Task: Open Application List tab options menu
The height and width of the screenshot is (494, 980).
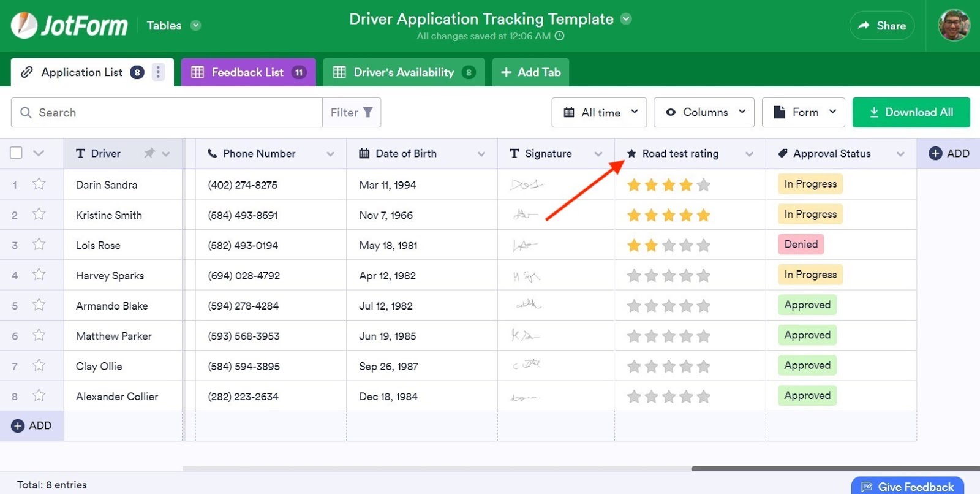Action: coord(158,72)
